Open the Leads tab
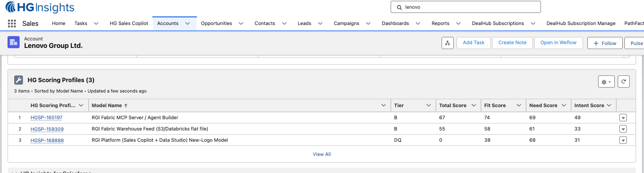This screenshot has height=173, width=644. 304,23
